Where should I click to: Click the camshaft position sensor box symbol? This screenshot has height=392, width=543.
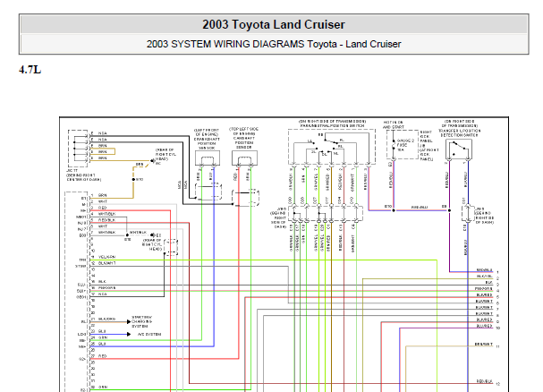point(244,158)
